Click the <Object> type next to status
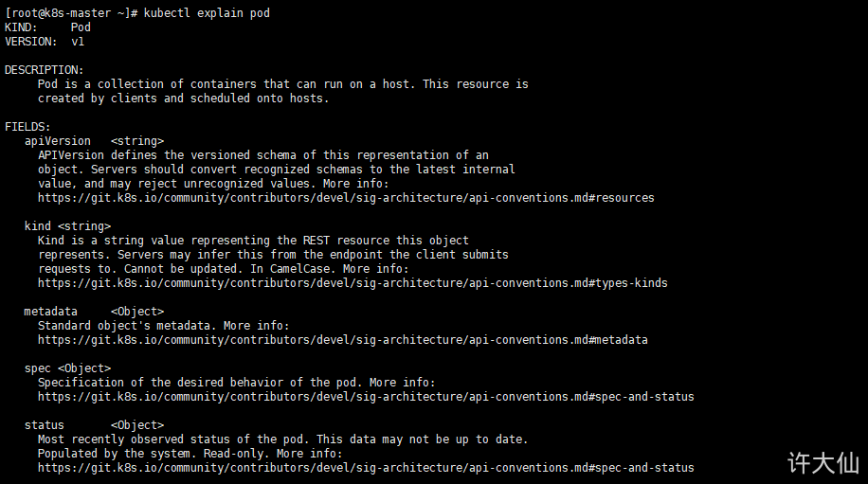Screen dimensions: 868x484 point(137,425)
